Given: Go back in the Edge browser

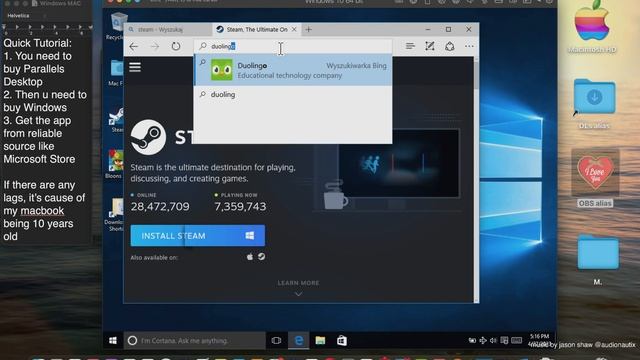Looking at the screenshot, I should [133, 46].
